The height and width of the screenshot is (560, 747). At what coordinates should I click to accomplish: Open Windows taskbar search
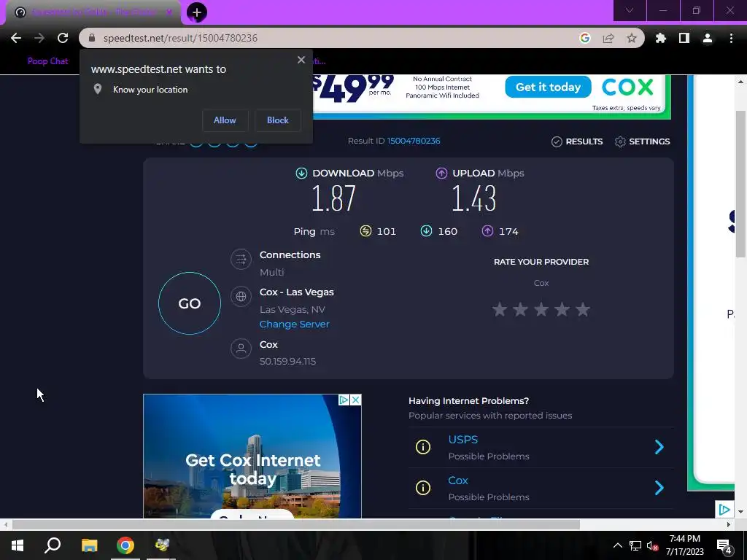[53, 545]
